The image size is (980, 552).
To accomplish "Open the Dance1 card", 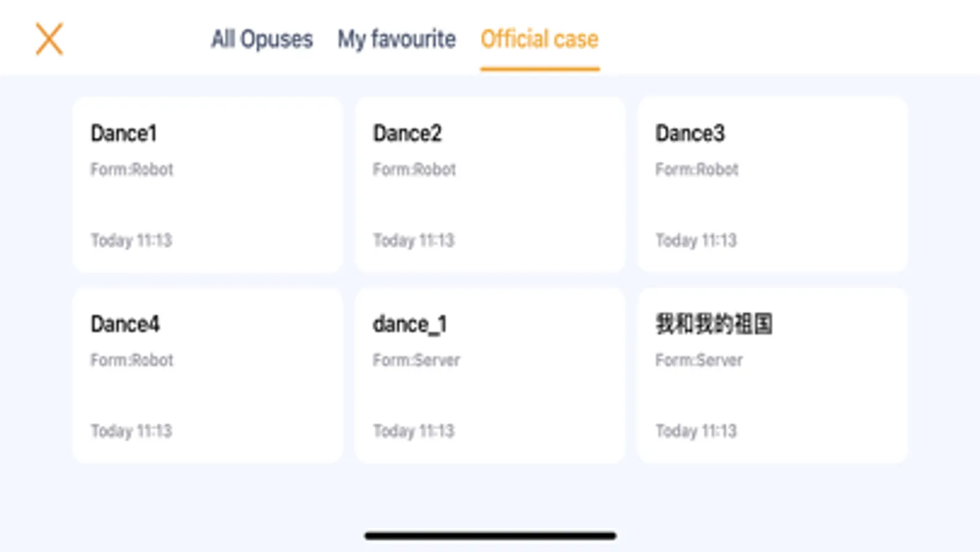I will point(207,185).
